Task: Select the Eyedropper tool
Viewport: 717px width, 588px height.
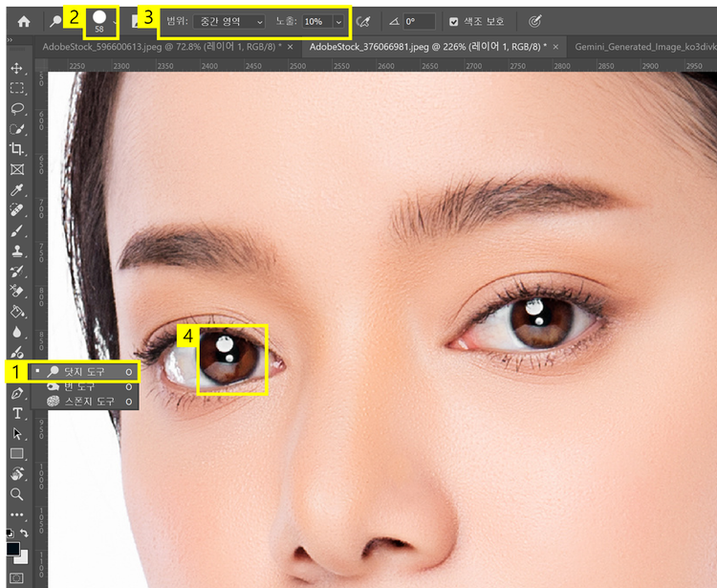Action: pyautogui.click(x=17, y=189)
